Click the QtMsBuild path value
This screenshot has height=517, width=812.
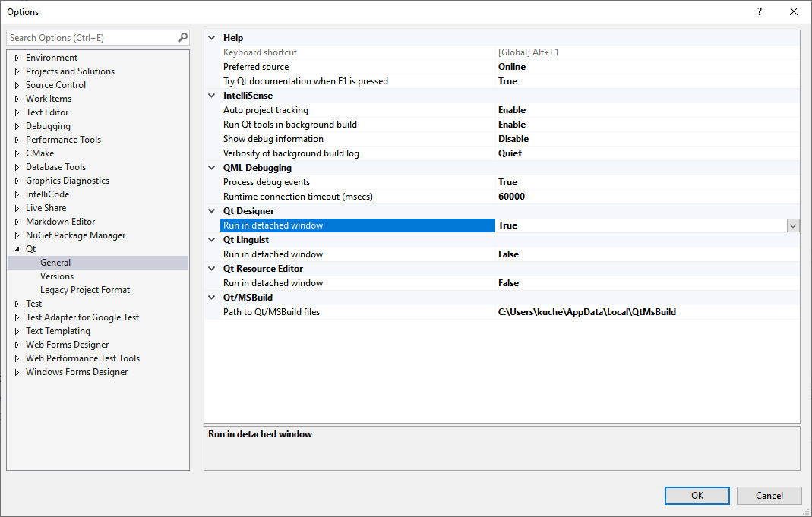pos(586,312)
